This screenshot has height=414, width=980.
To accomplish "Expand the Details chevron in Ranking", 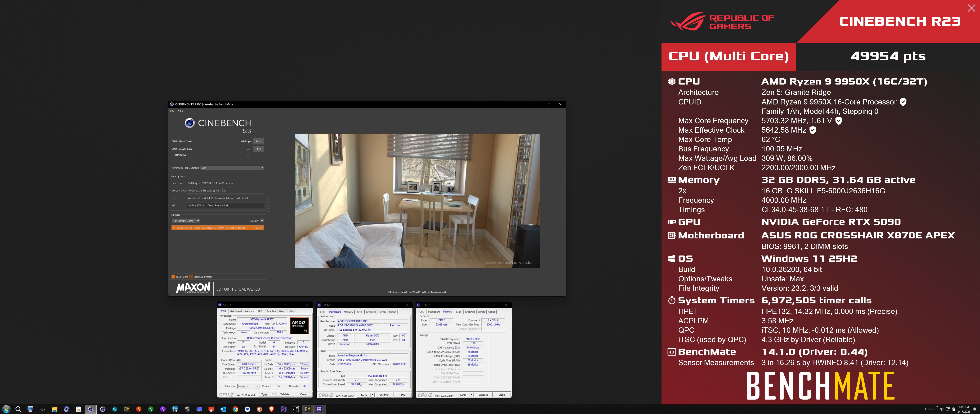I will pyautogui.click(x=262, y=221).
